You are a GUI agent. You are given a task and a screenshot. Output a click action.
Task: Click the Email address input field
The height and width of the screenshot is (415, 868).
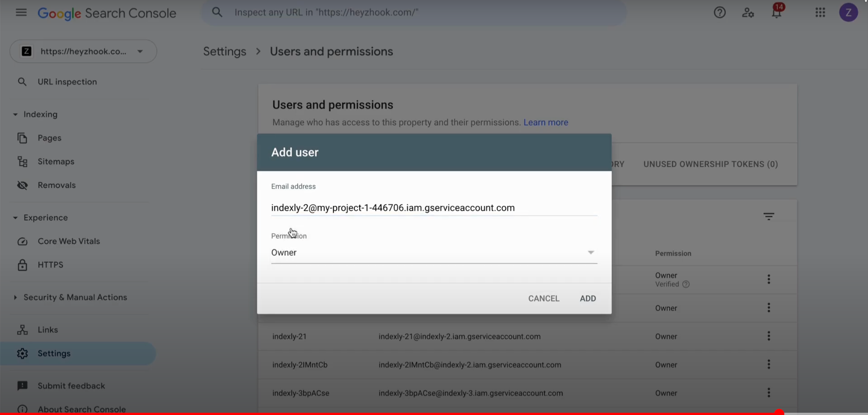click(434, 208)
